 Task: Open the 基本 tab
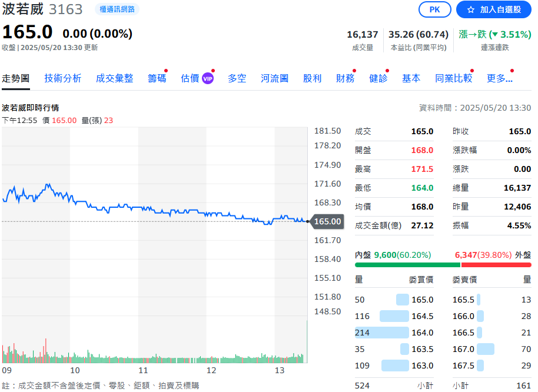click(411, 78)
